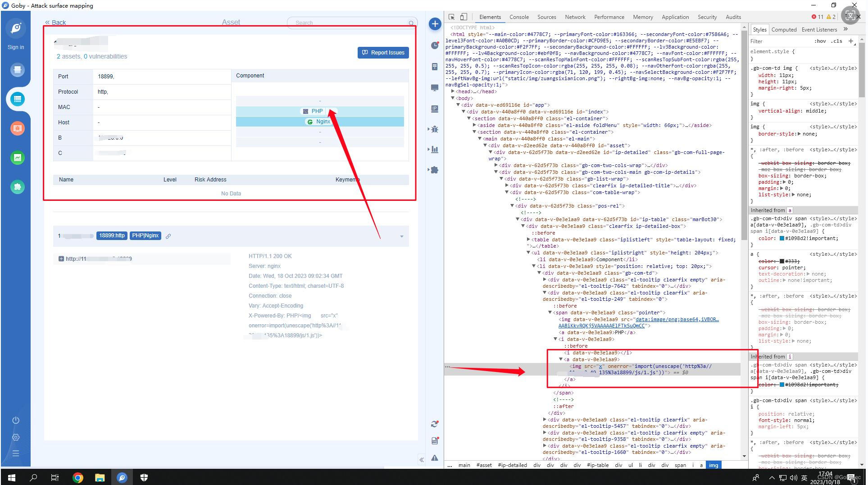
Task: Open the monitor icon in right toolbar
Action: click(435, 88)
